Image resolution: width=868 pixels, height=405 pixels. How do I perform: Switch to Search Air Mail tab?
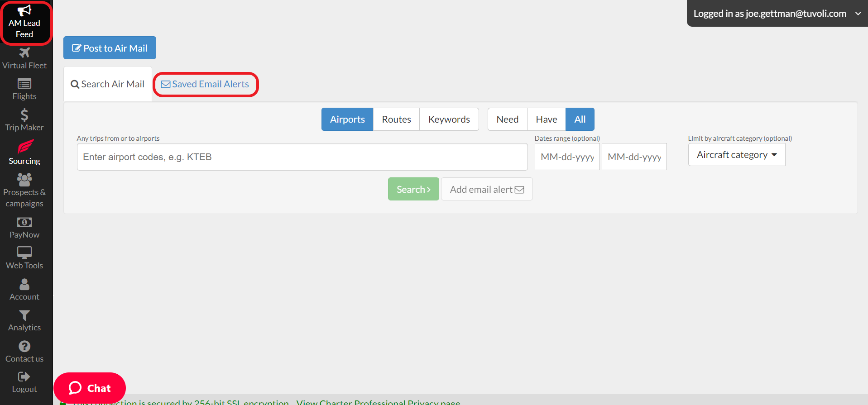(108, 84)
